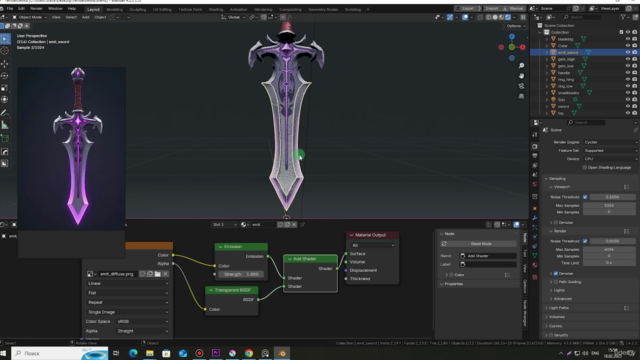Open Object Mode dropdown

[29, 17]
